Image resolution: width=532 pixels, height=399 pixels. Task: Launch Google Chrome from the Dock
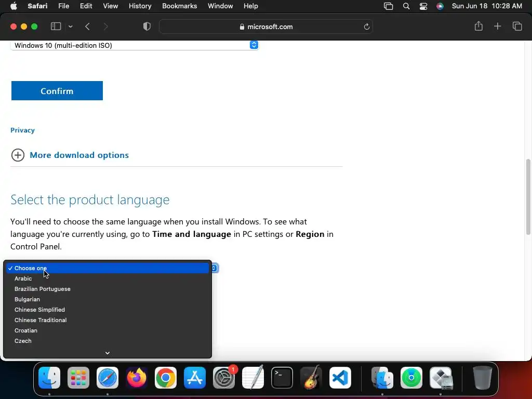tap(166, 378)
